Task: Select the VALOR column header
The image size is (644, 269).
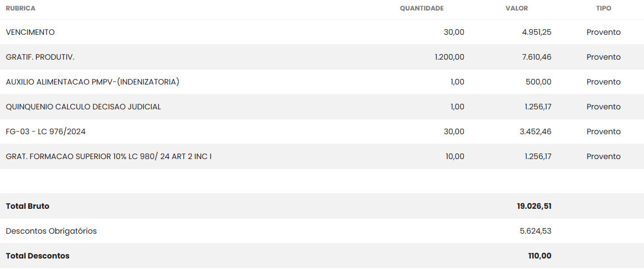Action: point(517,8)
